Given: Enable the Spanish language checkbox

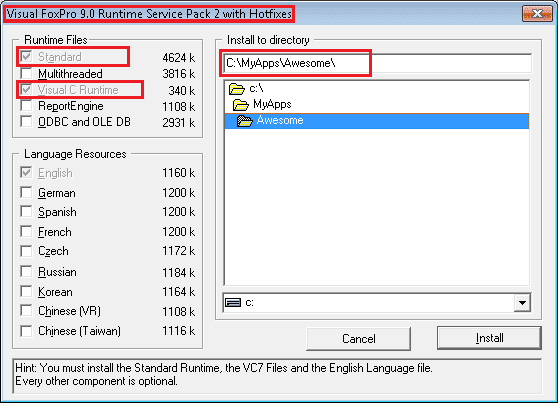Looking at the screenshot, I should click(x=26, y=212).
